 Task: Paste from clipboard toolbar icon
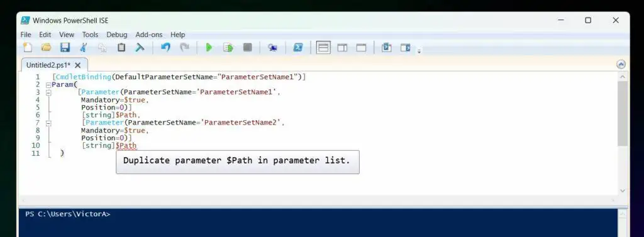point(121,48)
